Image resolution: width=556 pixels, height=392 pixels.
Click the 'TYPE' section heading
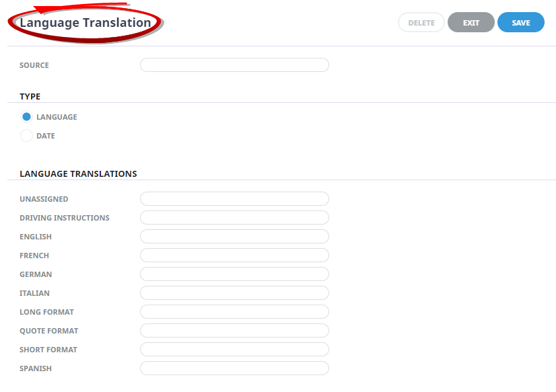[30, 96]
